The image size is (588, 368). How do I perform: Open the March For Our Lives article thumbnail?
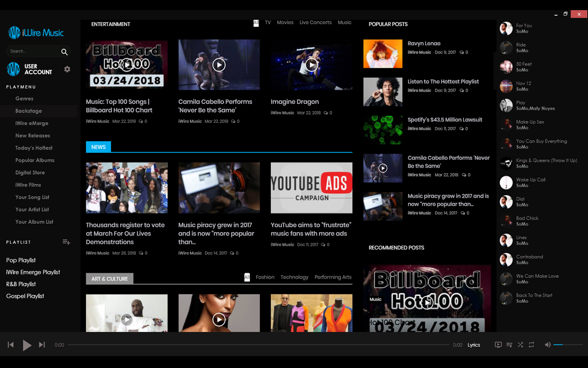(x=127, y=188)
